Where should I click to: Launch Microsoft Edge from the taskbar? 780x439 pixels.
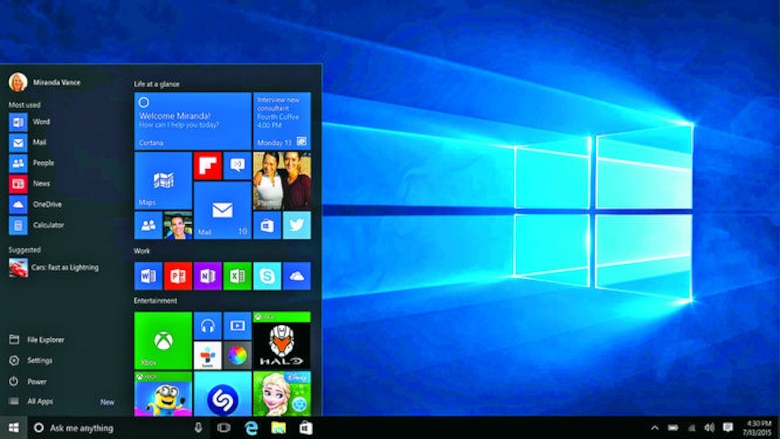[x=251, y=428]
